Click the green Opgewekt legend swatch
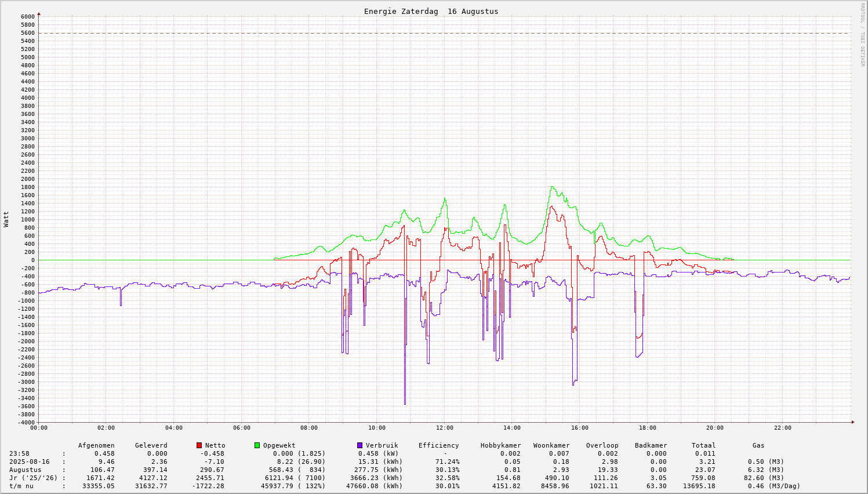 pos(257,445)
